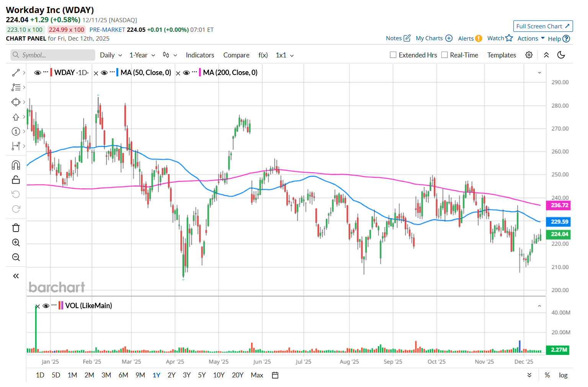Collapse the chart toolbar with double chevron

546,55
